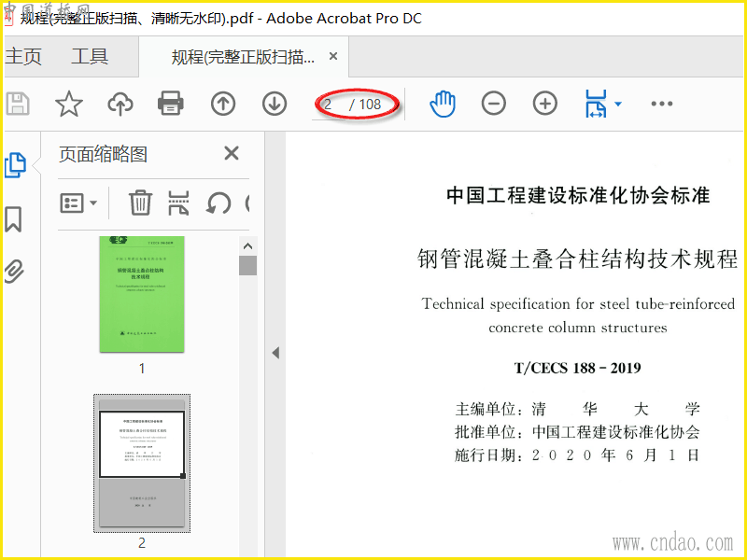The image size is (747, 560).
Task: Open the page thumbnails sidebar icon
Action: (x=15, y=165)
